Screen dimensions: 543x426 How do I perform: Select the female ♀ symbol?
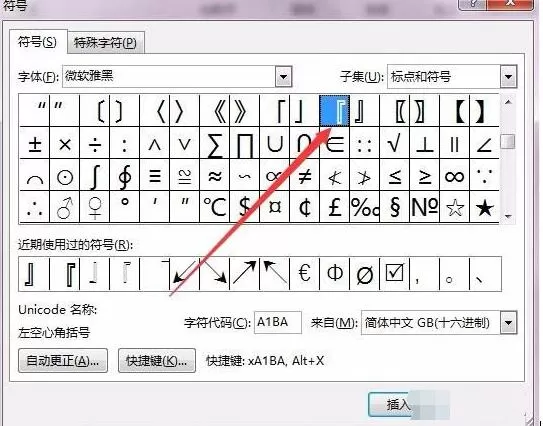pyautogui.click(x=95, y=207)
